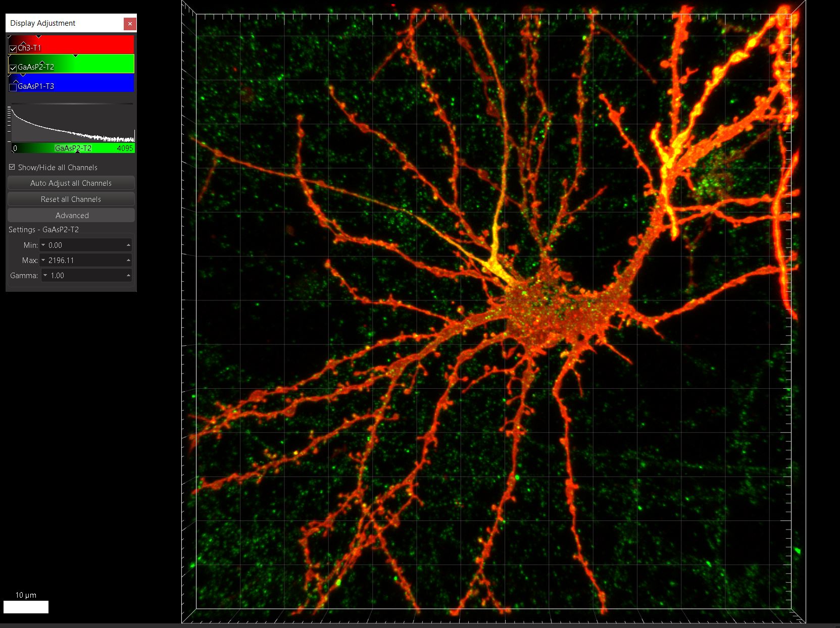Click the Display Adjustment panel title
Image resolution: width=840 pixels, height=628 pixels.
42,23
